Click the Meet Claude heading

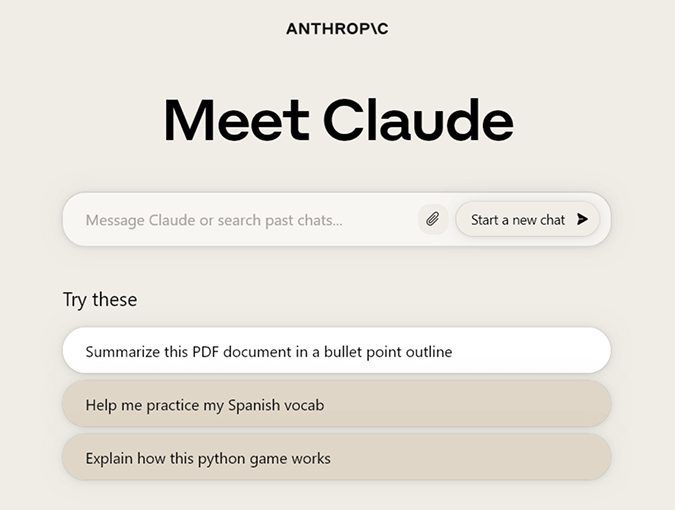tap(337, 121)
